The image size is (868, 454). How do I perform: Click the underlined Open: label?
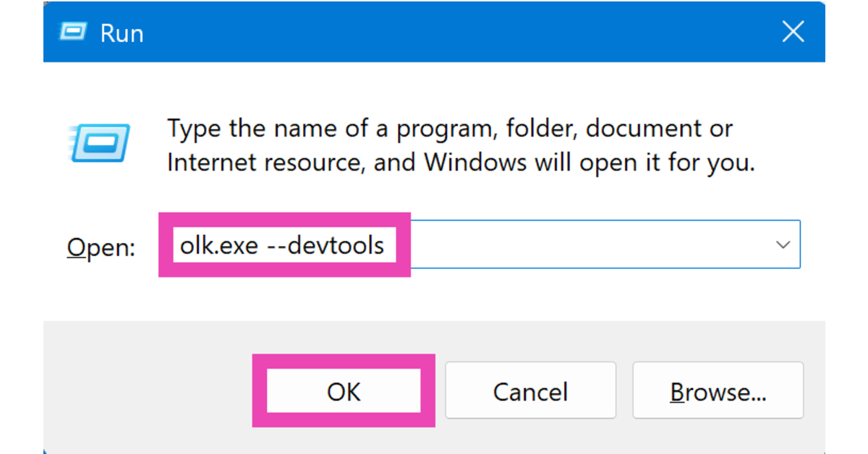pyautogui.click(x=101, y=247)
